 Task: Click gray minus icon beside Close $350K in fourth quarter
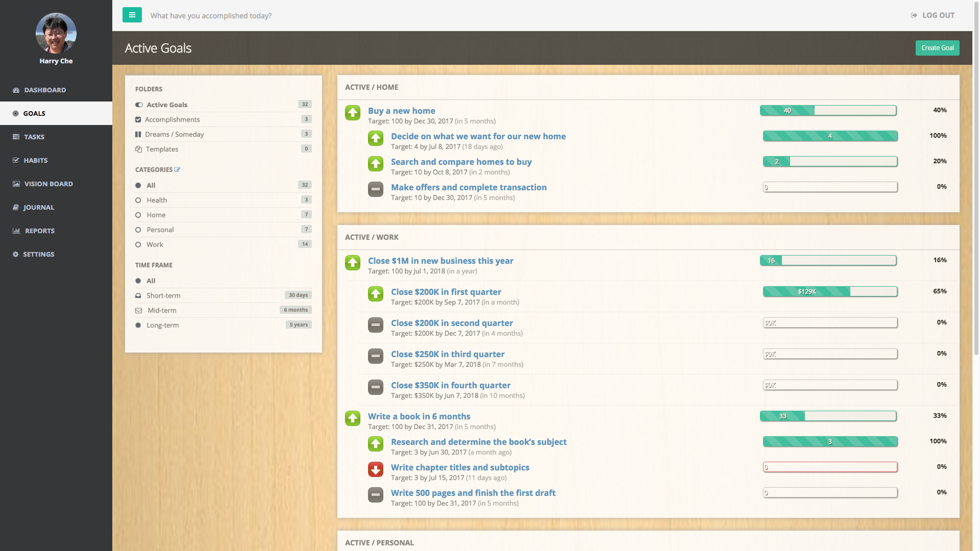[x=376, y=387]
